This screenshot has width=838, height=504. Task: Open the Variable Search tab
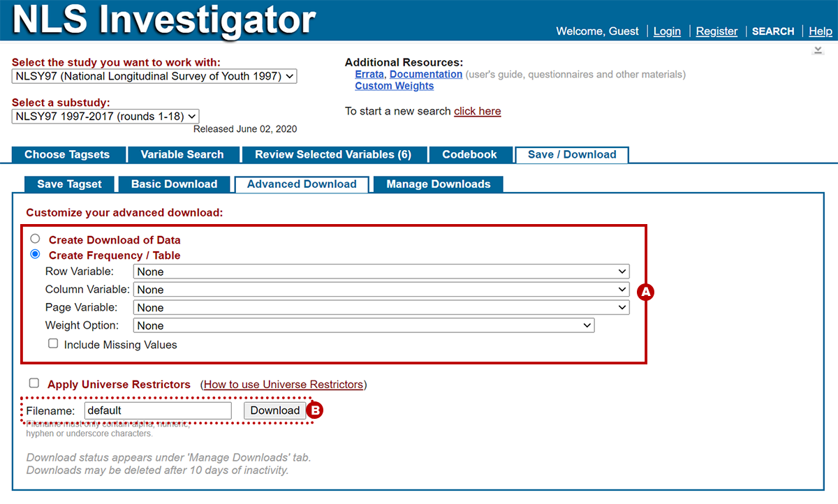tap(182, 154)
